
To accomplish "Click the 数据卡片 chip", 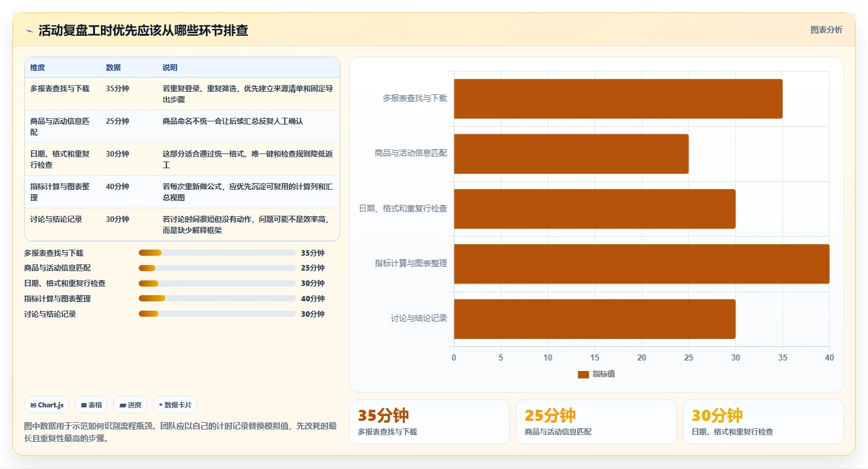I will pyautogui.click(x=175, y=405).
